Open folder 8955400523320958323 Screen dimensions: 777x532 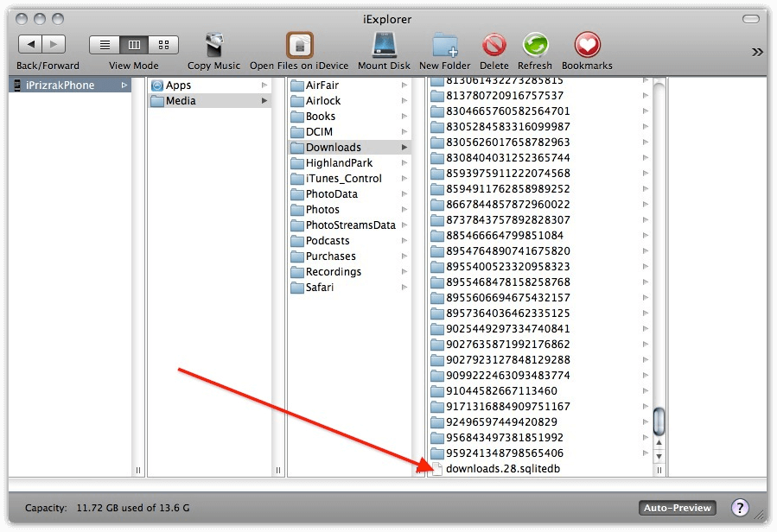540,267
